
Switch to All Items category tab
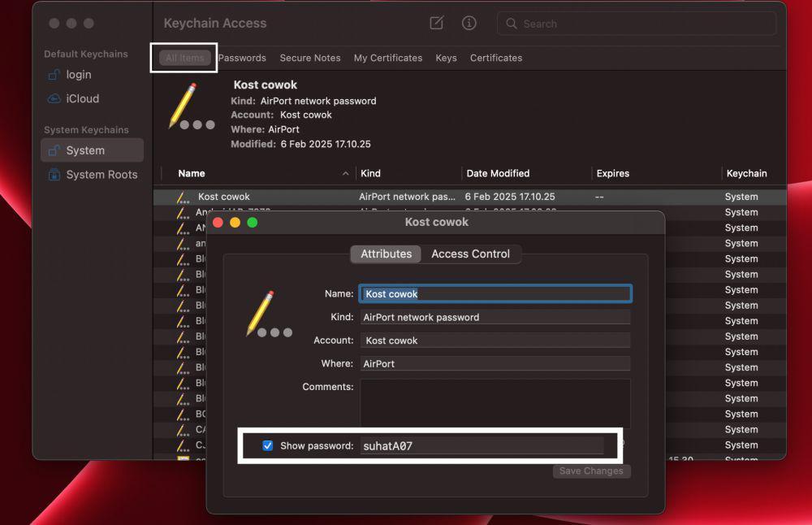(185, 58)
